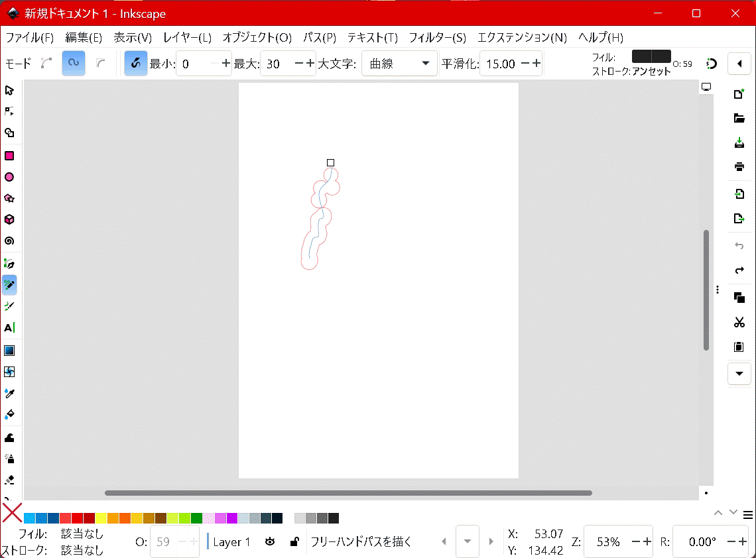Select the 3D Box tool
This screenshot has width=756, height=558.
(x=9, y=219)
